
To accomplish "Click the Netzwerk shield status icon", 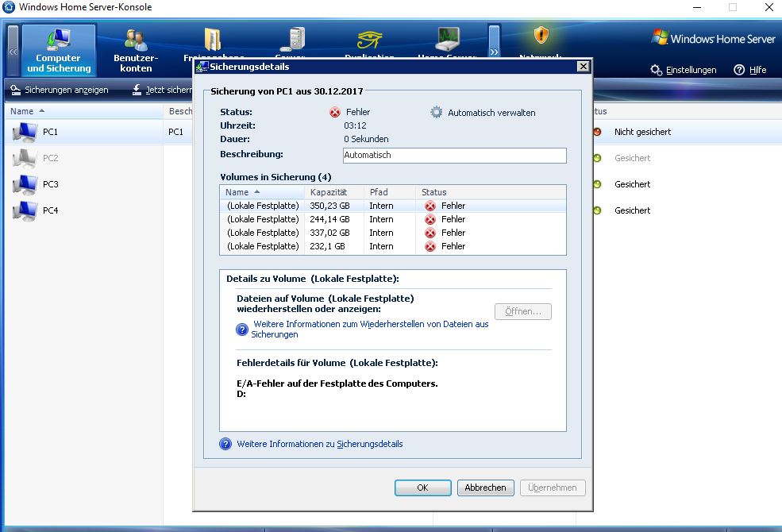I will 541,36.
